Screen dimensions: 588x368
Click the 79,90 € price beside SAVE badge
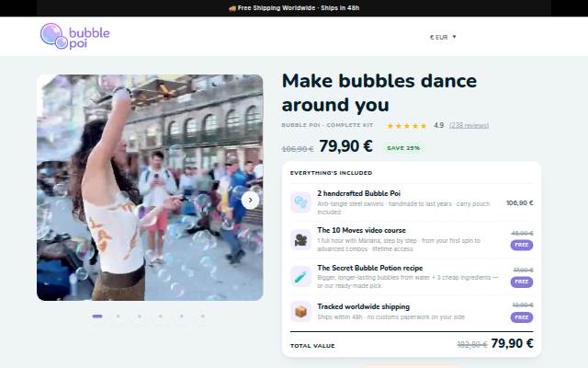345,146
